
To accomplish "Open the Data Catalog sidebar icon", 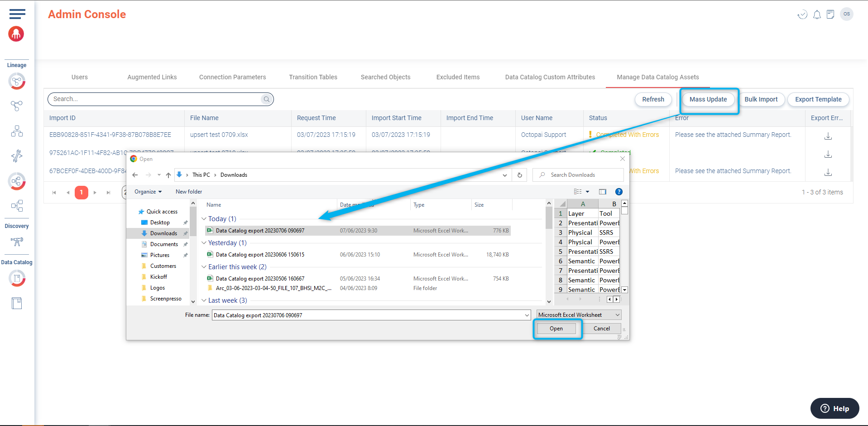I will point(17,278).
